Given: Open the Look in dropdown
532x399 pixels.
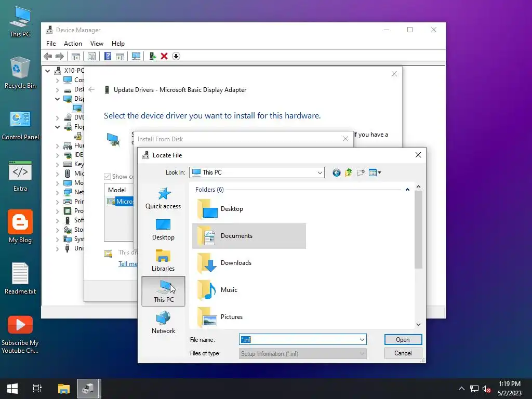Looking at the screenshot, I should 320,172.
